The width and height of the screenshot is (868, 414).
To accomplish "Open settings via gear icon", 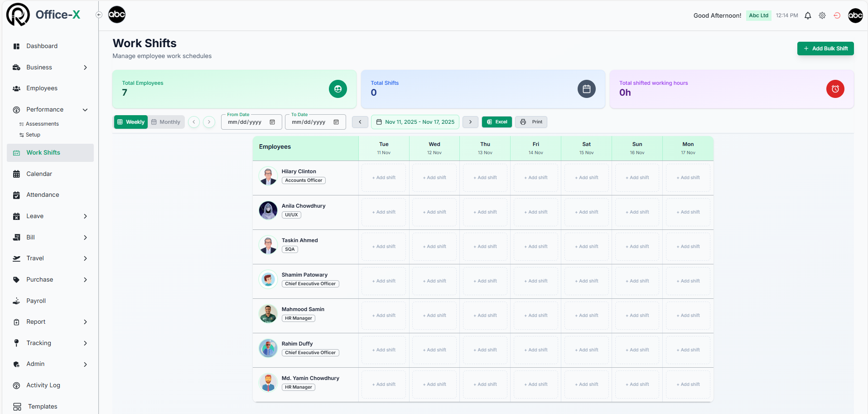I will click(x=822, y=16).
